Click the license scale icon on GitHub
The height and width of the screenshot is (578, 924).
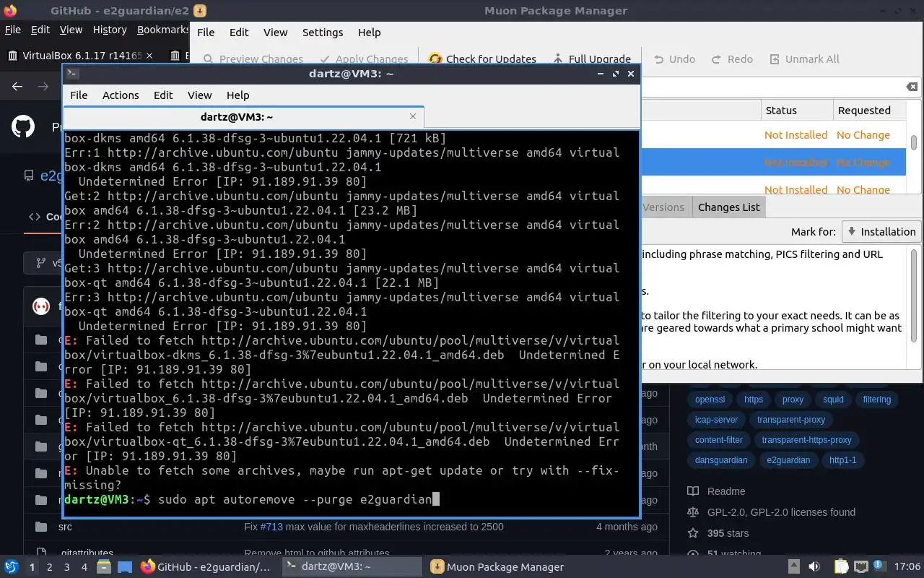point(693,512)
